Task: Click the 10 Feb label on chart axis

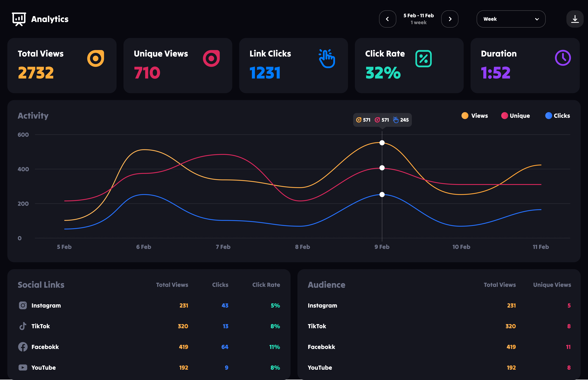Action: 461,247
